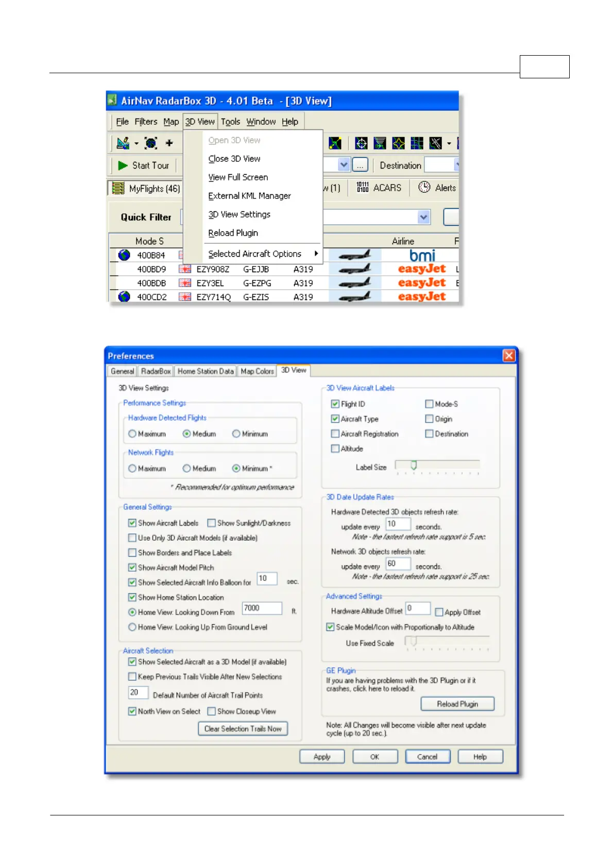Click UK flag icon in EZY908Z row

[184, 269]
